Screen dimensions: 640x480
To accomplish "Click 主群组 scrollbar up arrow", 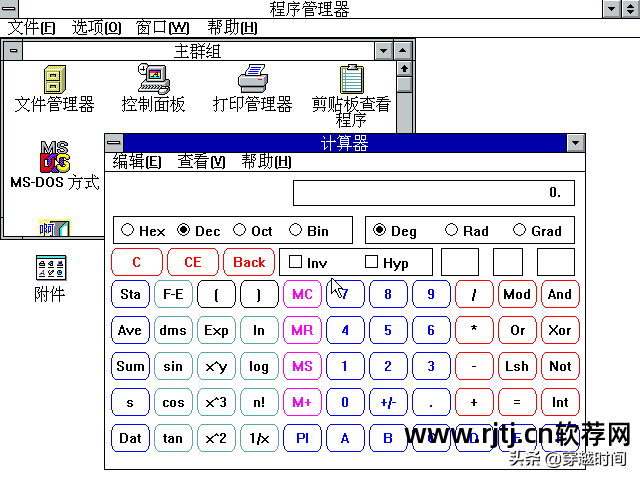I will (404, 69).
